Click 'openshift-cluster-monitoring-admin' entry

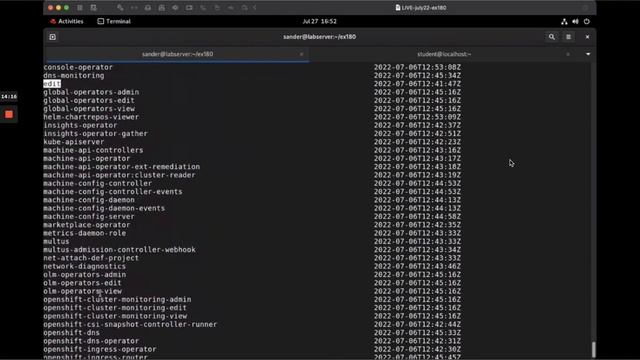[117, 300]
